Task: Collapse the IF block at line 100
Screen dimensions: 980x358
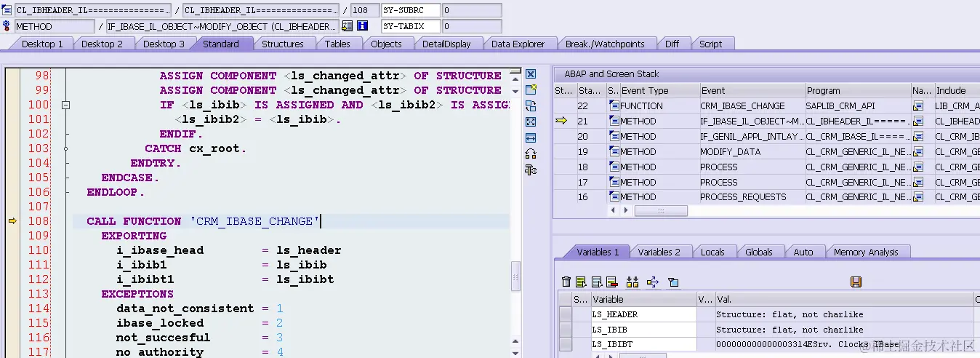Action: [65, 105]
